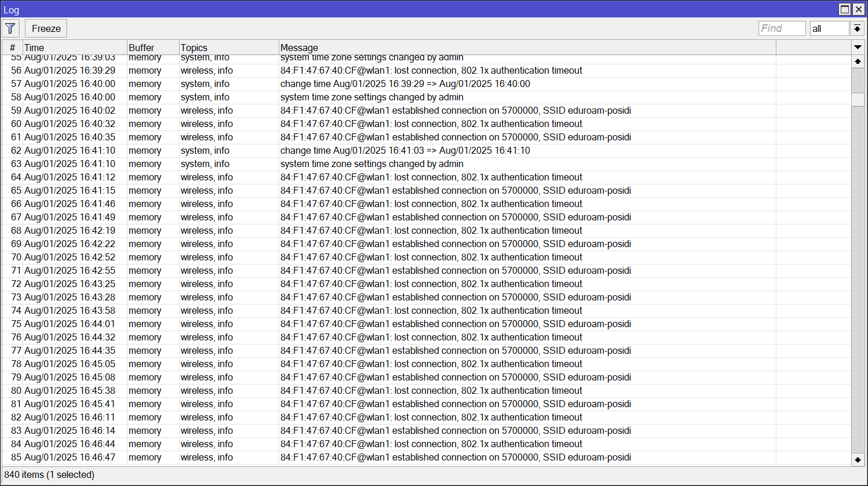Sort by the # column header
This screenshot has width=868, height=486.
[12, 48]
